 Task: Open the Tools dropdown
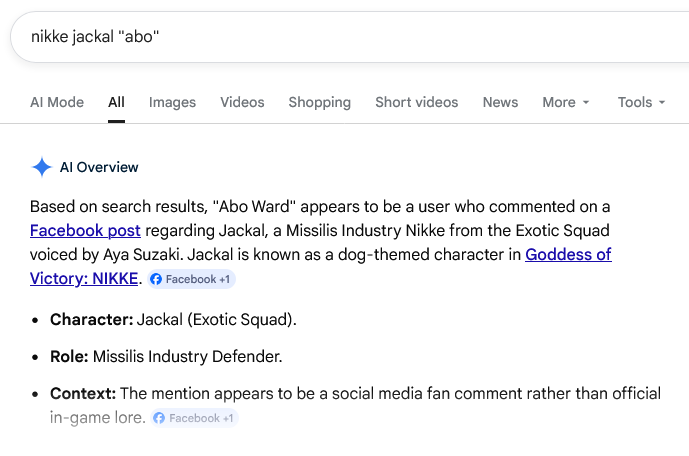[641, 102]
